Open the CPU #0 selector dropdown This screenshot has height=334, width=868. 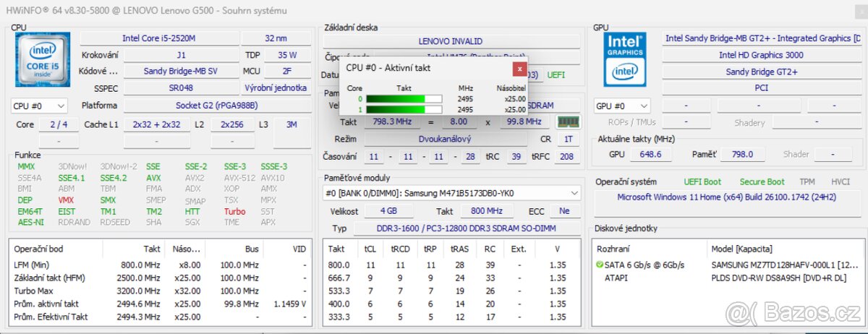[x=40, y=106]
